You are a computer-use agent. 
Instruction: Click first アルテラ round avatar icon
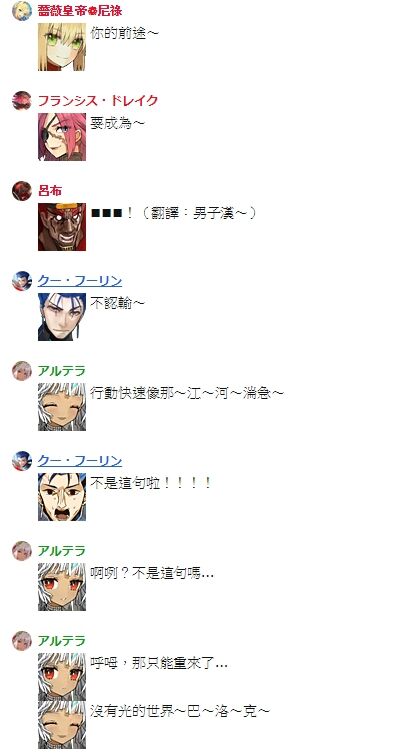(x=22, y=371)
